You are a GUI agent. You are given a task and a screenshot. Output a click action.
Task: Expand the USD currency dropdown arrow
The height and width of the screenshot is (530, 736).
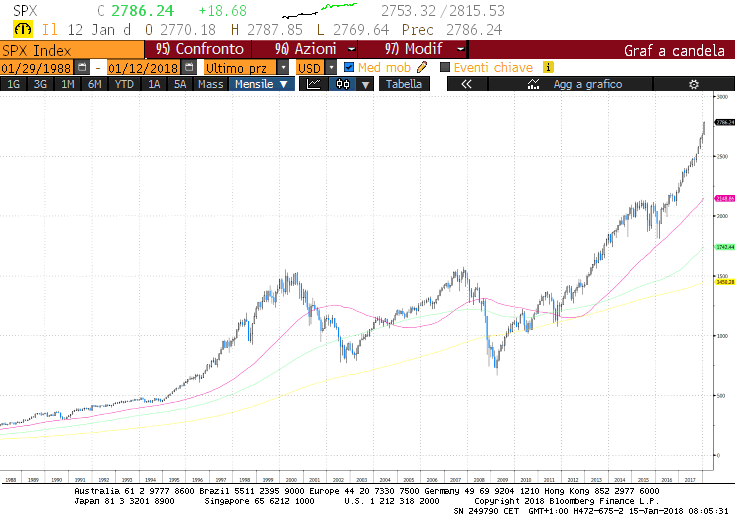tap(331, 68)
